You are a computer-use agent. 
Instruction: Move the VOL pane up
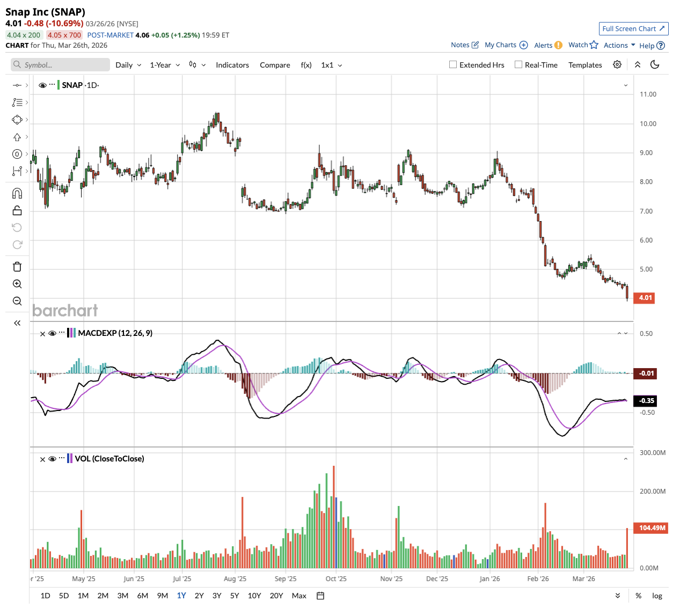pyautogui.click(x=626, y=459)
